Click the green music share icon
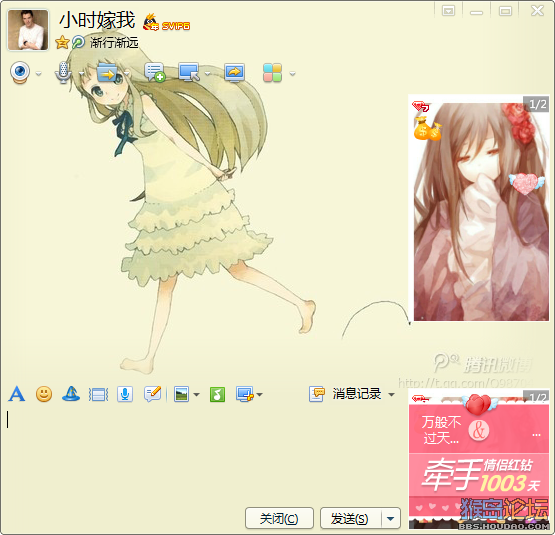555x535 pixels. tap(217, 394)
